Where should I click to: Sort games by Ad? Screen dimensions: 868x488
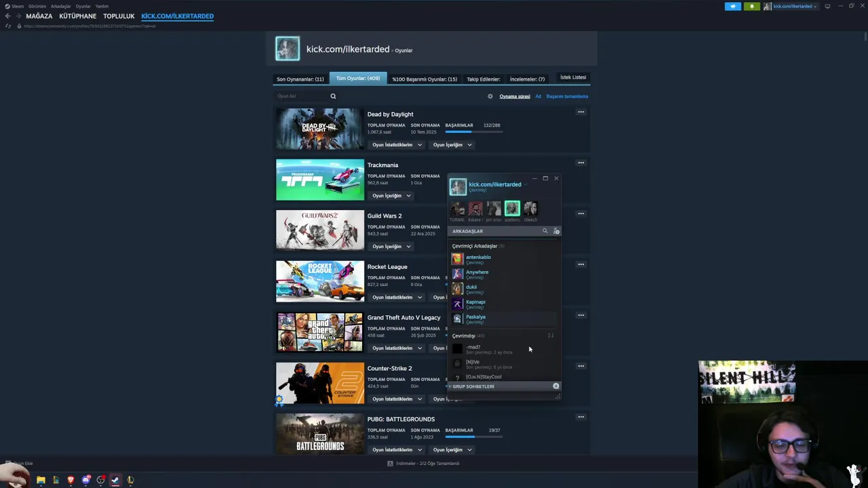[538, 96]
